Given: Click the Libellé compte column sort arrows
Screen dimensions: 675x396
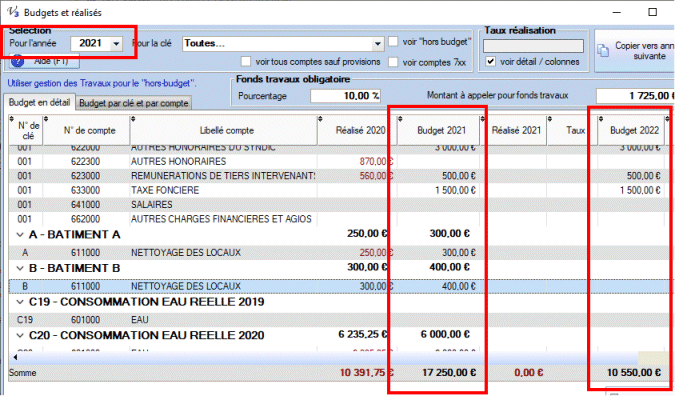Looking at the screenshot, I should click(133, 119).
